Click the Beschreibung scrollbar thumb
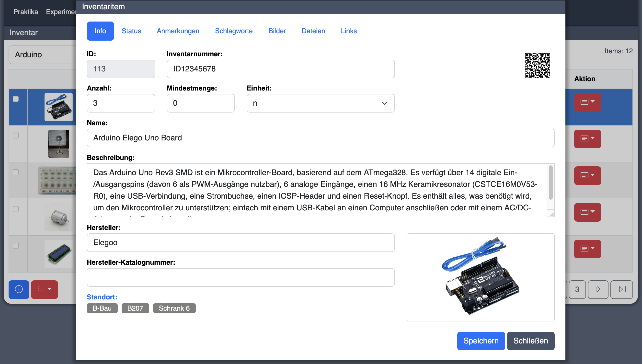 (550, 182)
